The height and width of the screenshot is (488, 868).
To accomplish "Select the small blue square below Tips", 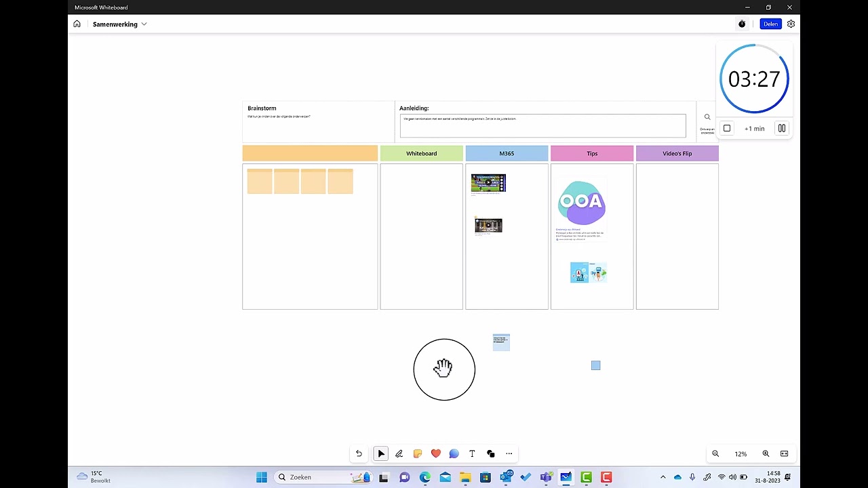I will point(595,365).
